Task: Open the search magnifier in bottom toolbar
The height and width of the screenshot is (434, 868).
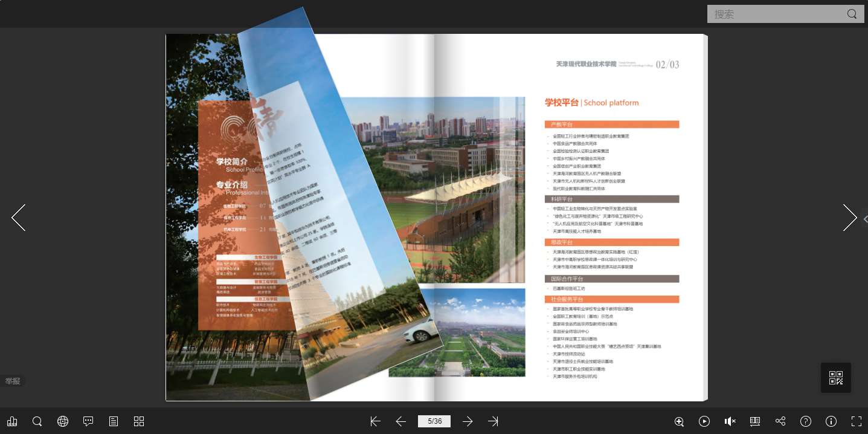Action: coord(37,421)
